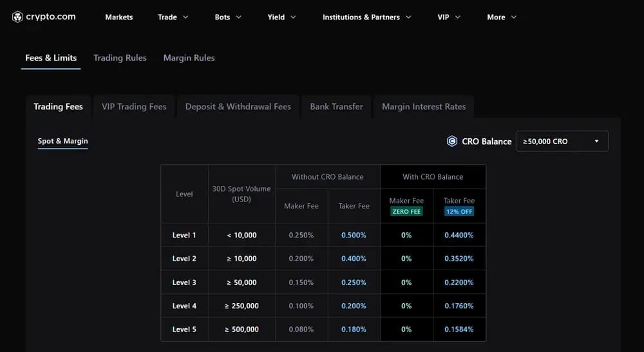
Task: Click the ZERO FEE badge
Action: 406,212
